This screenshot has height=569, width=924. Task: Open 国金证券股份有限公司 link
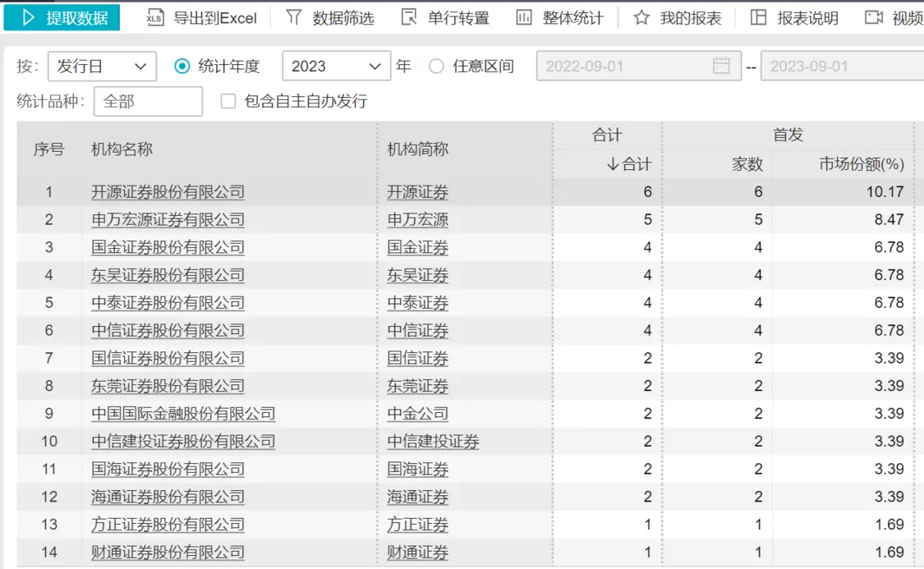(168, 247)
